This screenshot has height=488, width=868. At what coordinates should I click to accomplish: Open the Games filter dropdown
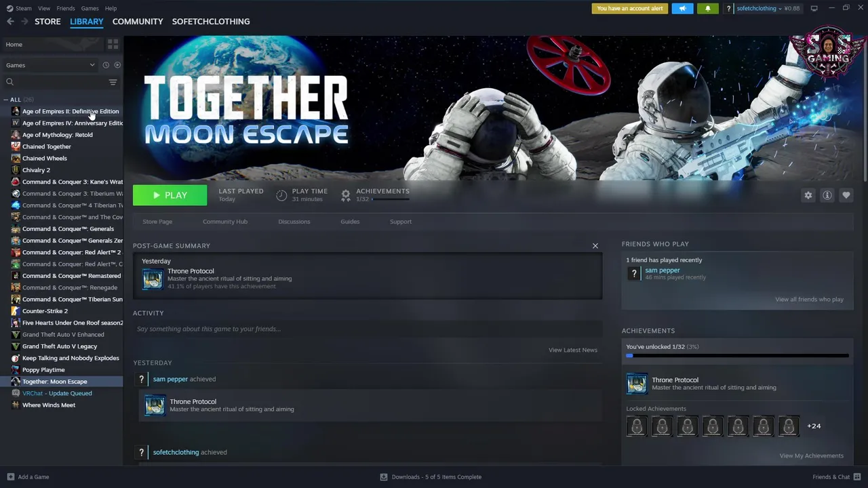[x=50, y=65]
